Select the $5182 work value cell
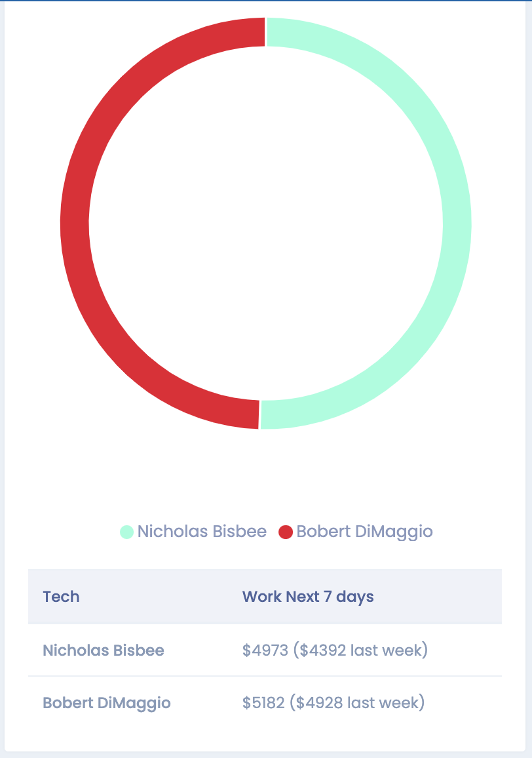This screenshot has width=532, height=758. pyautogui.click(x=333, y=702)
